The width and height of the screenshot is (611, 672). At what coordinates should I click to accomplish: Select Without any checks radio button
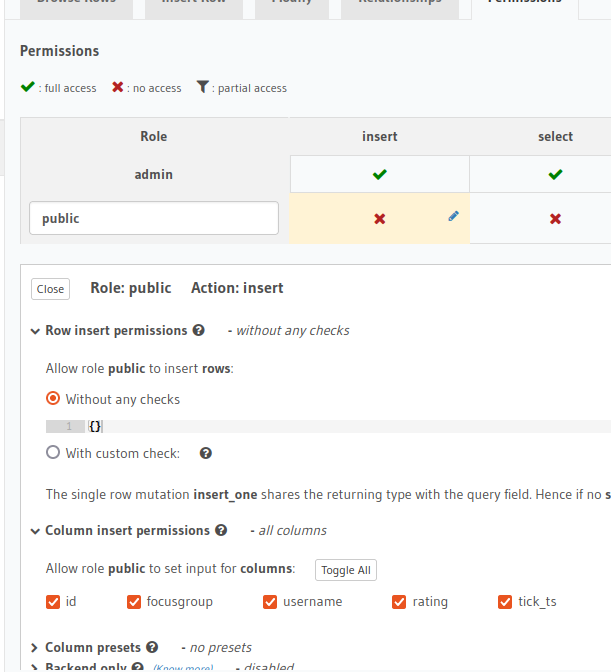pyautogui.click(x=53, y=399)
